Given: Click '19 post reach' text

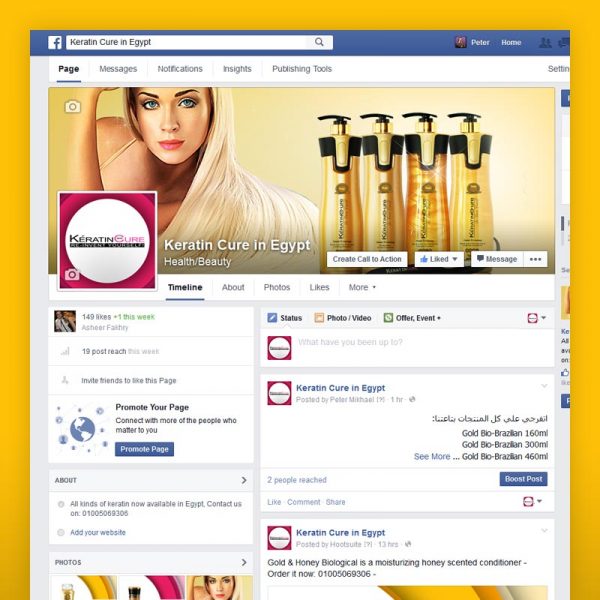Looking at the screenshot, I should tap(104, 351).
